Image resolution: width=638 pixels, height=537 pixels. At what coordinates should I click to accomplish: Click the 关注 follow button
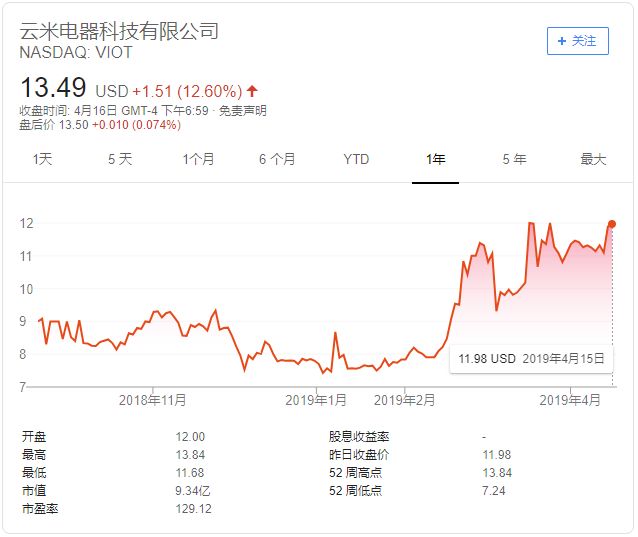(x=577, y=41)
